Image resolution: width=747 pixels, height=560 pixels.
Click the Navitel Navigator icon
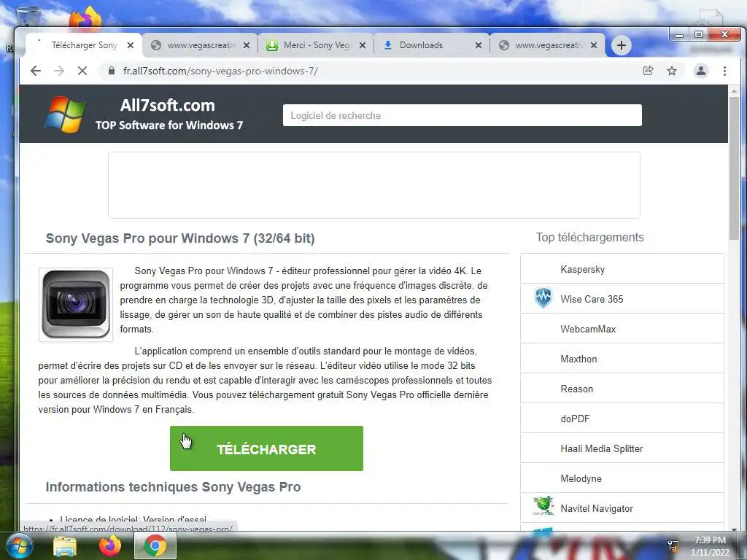click(x=543, y=506)
